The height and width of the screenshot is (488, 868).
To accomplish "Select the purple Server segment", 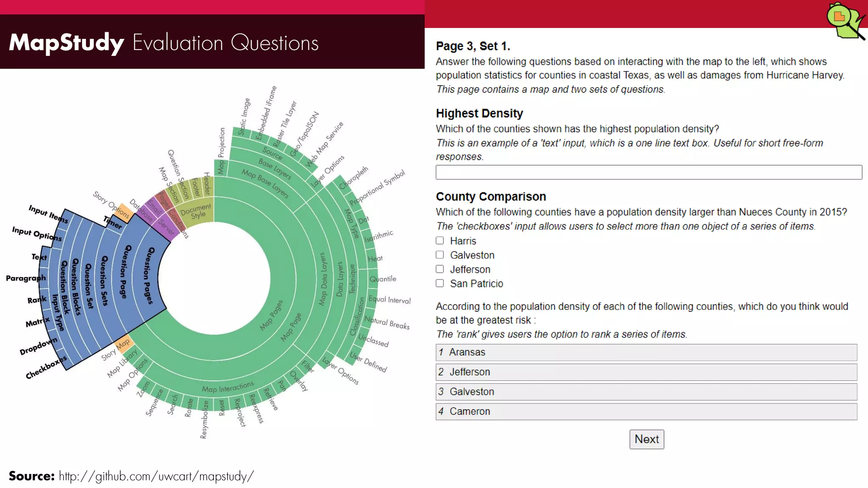I will (166, 227).
